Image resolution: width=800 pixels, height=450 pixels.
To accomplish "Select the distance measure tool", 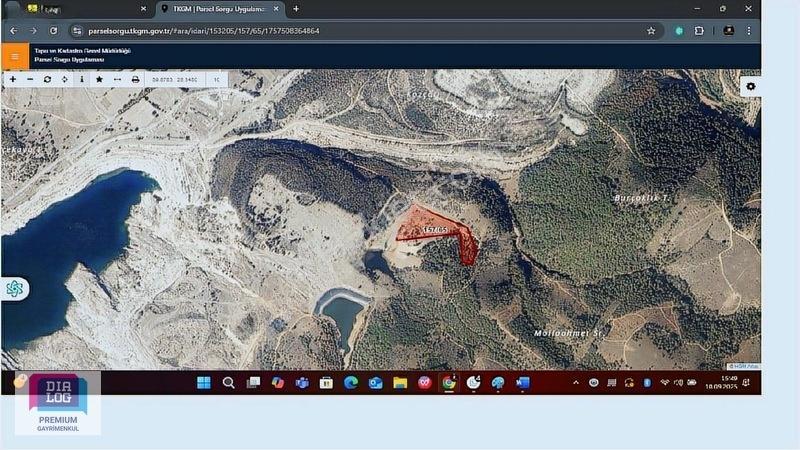I will 117,80.
